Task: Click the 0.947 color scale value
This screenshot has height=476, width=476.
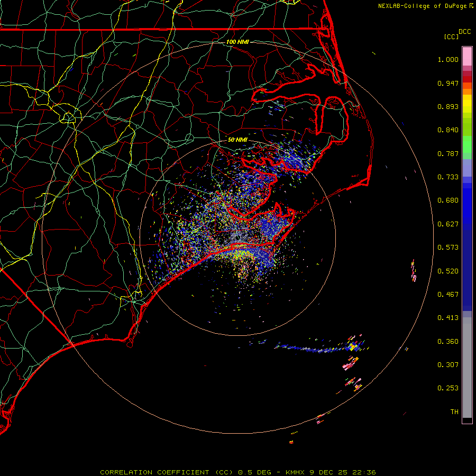Action: [x=448, y=83]
